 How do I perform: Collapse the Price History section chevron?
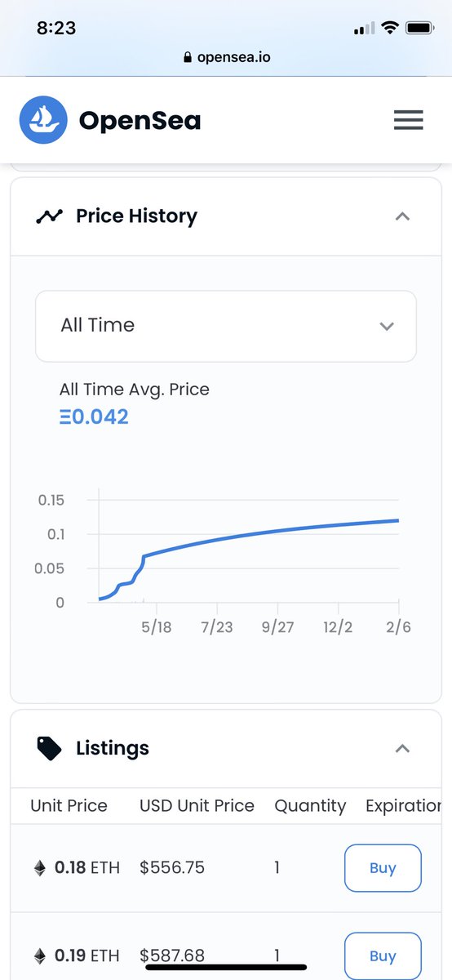402,216
